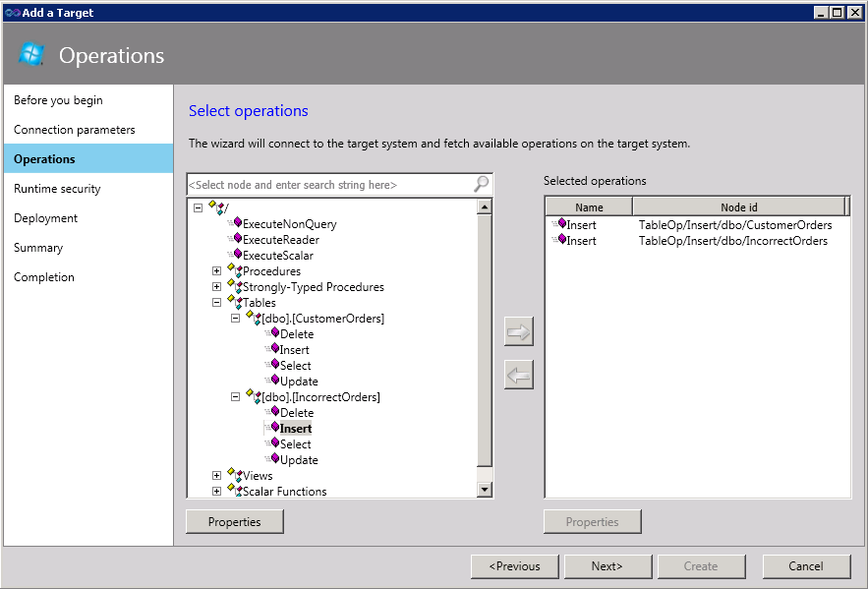The height and width of the screenshot is (589, 868).
Task: Click the Cancel button
Action: click(x=806, y=566)
